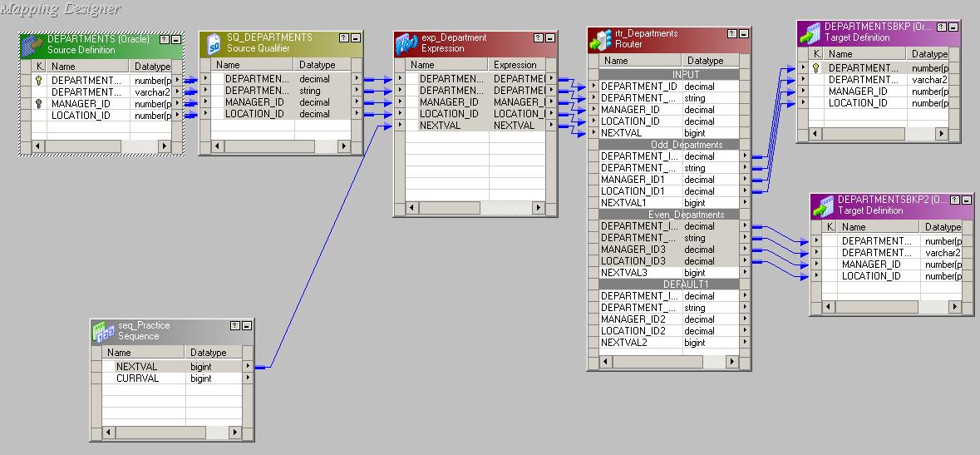Click right scroll arrow in DEPARTMENTSBKP2 target
980x455 pixels.
pos(954,307)
